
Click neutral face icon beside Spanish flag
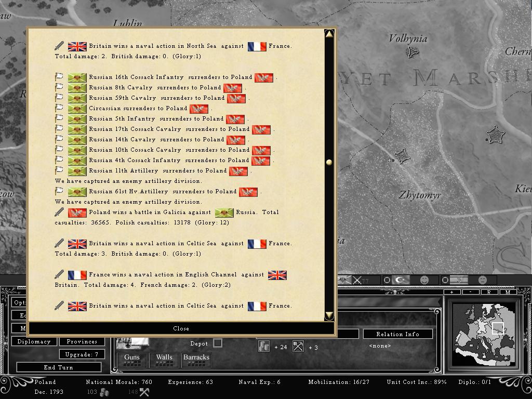coord(483,280)
